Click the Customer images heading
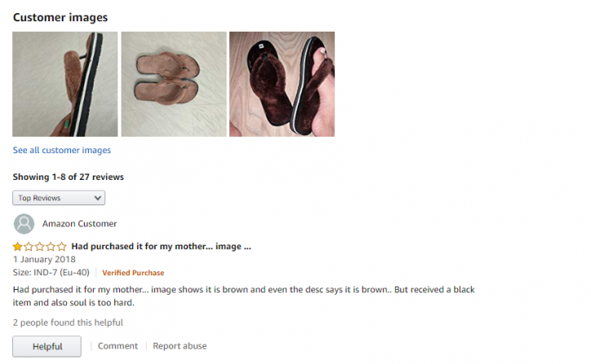Screen dimensions: 591x364 [60, 17]
